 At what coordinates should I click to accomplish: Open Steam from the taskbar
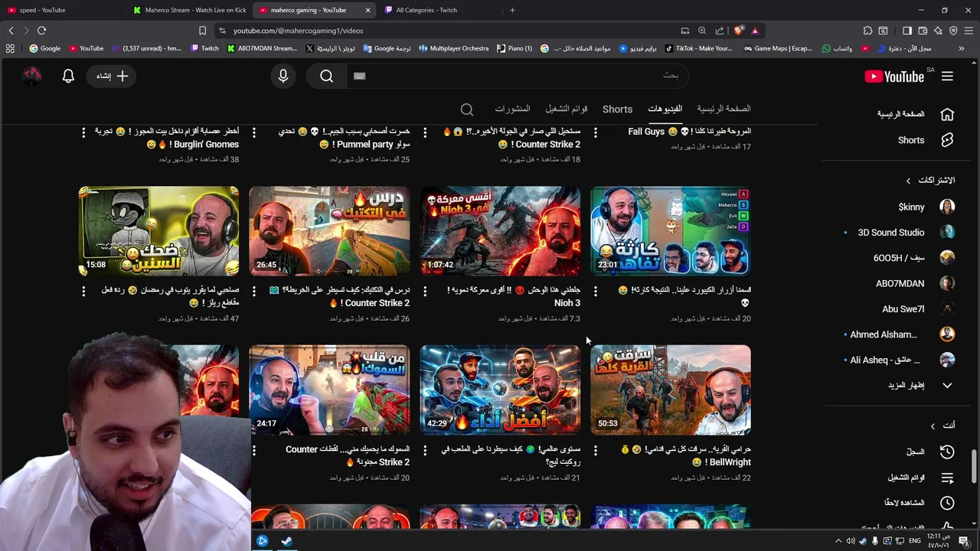click(286, 541)
